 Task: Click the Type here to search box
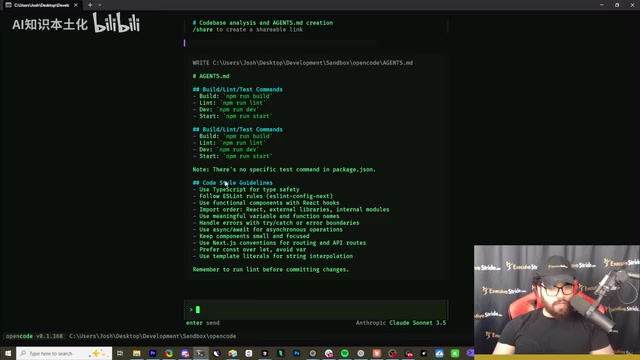[x=64, y=353]
